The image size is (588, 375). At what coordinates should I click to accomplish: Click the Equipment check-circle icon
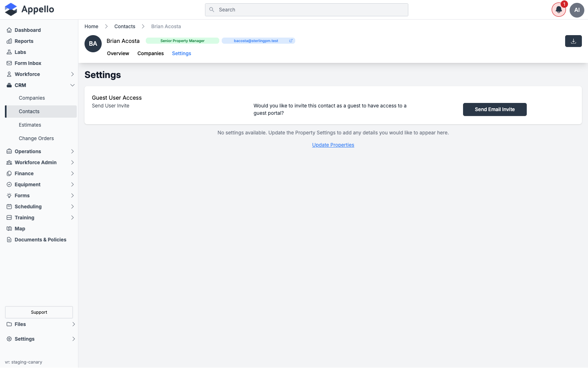(x=9, y=185)
